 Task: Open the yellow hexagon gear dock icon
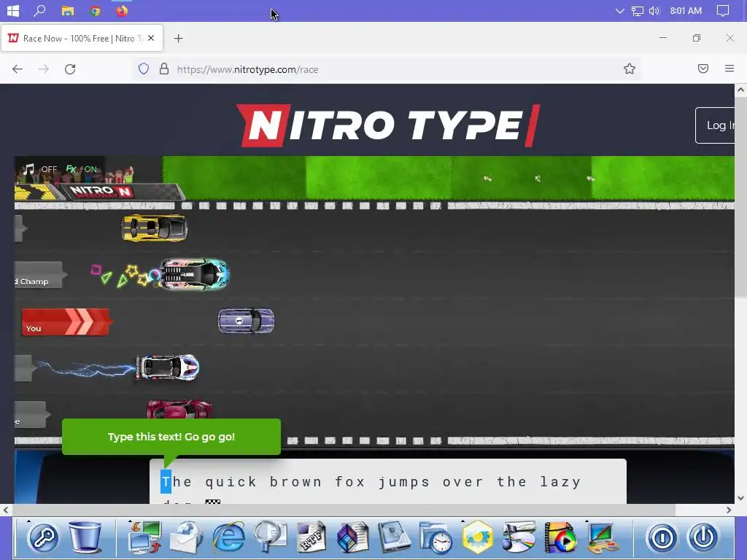point(478,537)
